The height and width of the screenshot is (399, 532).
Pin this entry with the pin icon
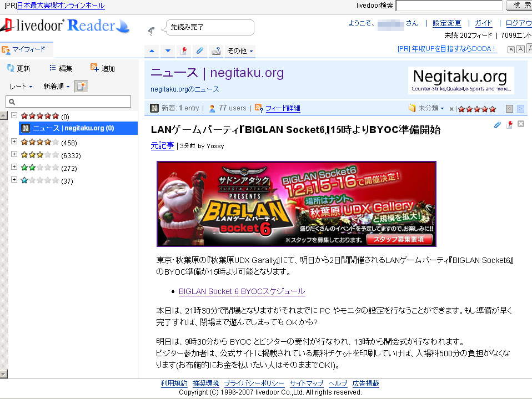point(509,125)
